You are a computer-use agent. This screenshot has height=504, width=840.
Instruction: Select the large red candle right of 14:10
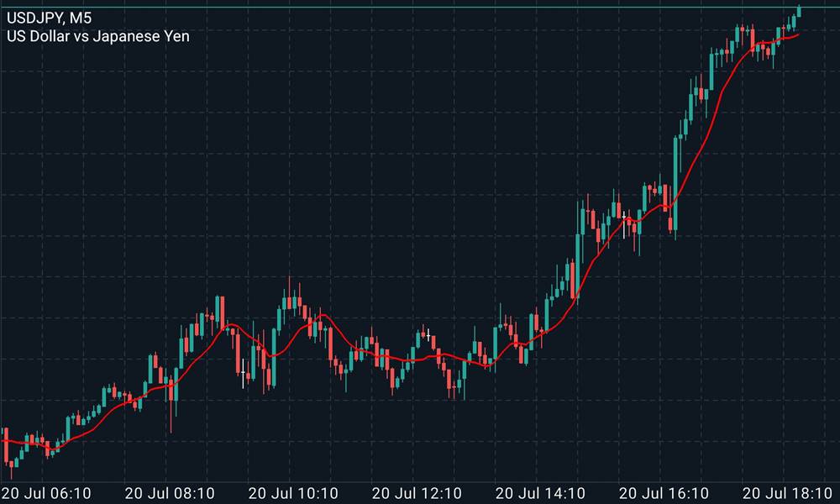click(x=574, y=280)
